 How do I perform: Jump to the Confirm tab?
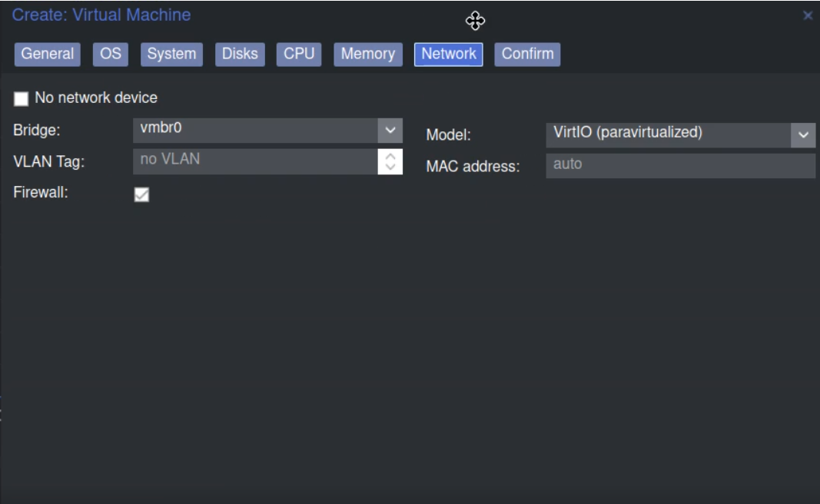coord(527,54)
